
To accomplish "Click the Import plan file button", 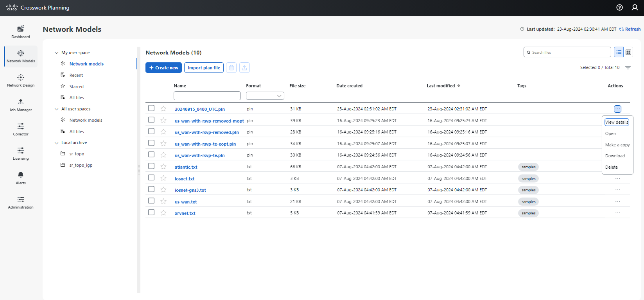I will (204, 67).
